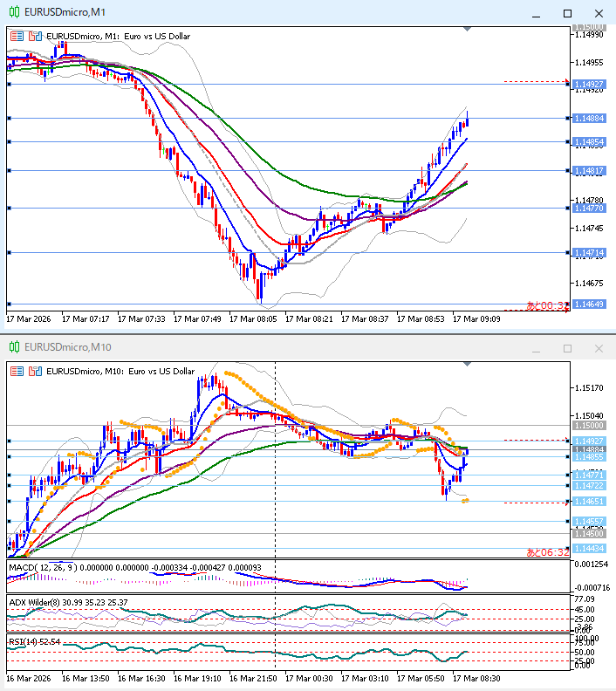Screen dimensions: 616x691
Task: Click the MACD(12, 26, 9) indicator label
Action: point(44,567)
